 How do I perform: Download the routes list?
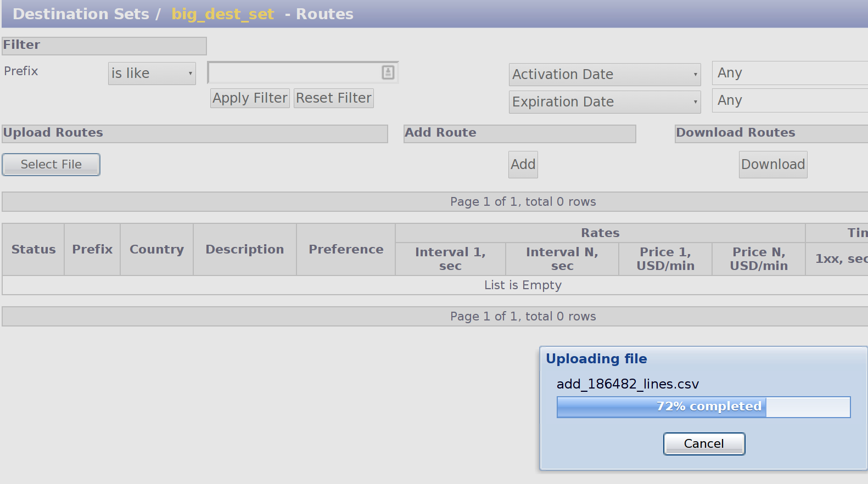[772, 165]
